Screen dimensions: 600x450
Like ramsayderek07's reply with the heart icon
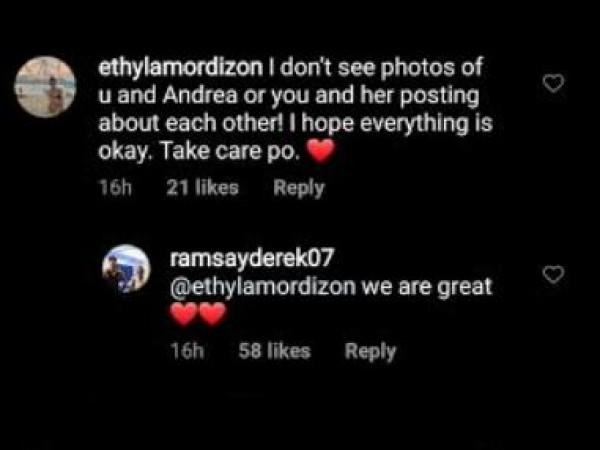click(x=554, y=274)
